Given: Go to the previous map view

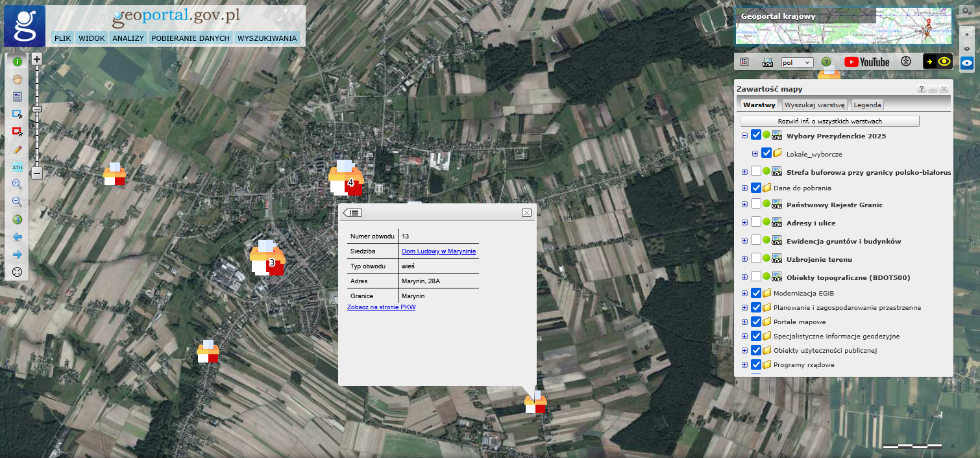Looking at the screenshot, I should 18,237.
